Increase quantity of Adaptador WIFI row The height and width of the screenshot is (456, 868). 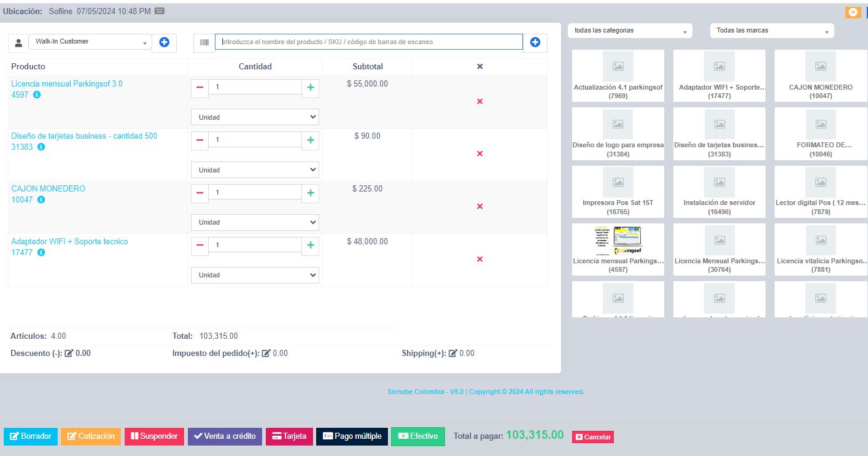tap(311, 245)
